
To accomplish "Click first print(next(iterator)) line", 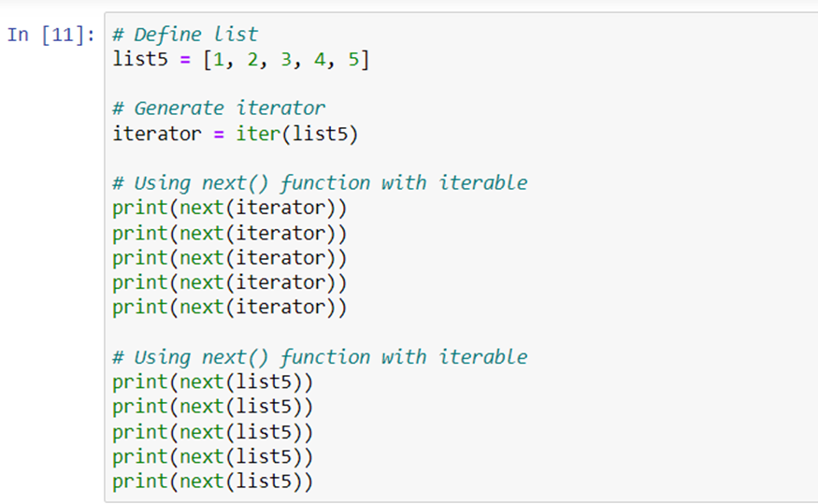I will coord(230,209).
